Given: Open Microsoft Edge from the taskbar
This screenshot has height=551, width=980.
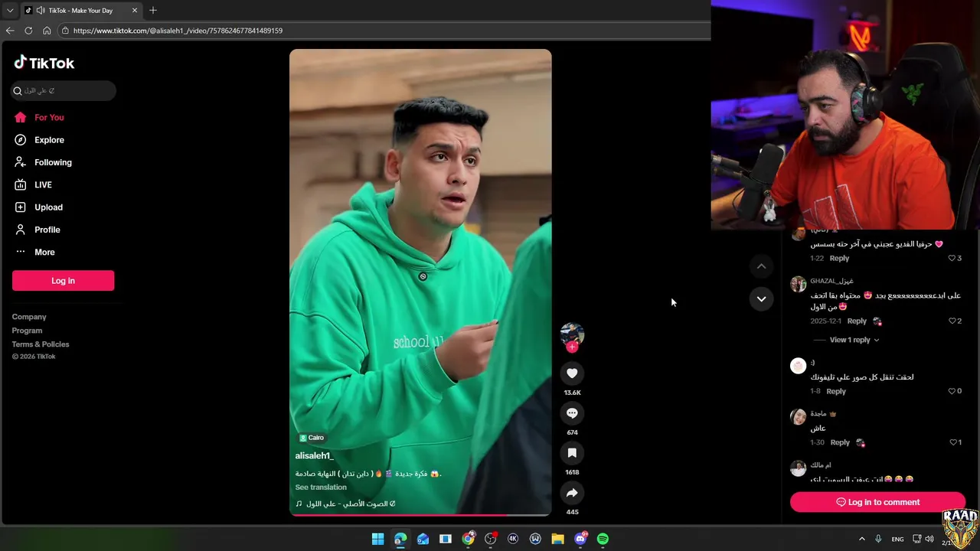Looking at the screenshot, I should tap(400, 539).
